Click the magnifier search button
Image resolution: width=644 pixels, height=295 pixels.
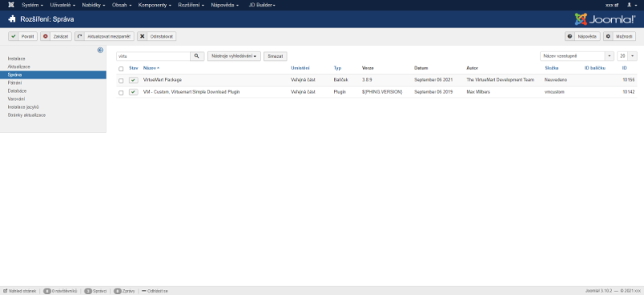pos(197,56)
